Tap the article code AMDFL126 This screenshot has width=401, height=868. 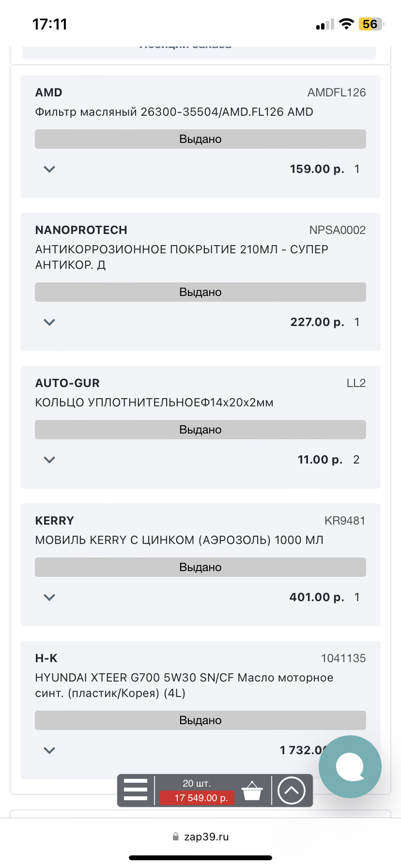(337, 93)
